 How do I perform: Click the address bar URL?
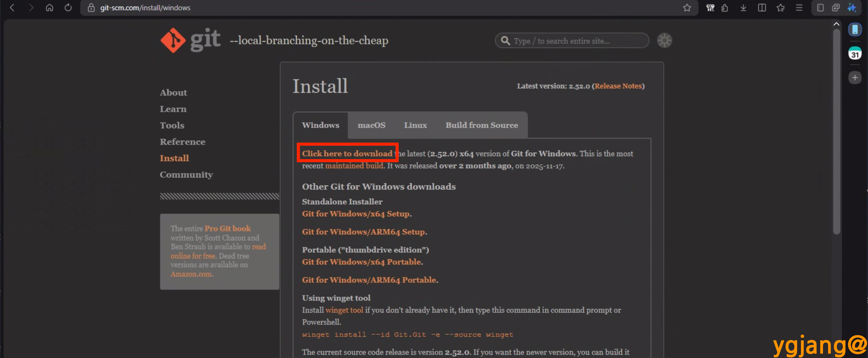[145, 8]
